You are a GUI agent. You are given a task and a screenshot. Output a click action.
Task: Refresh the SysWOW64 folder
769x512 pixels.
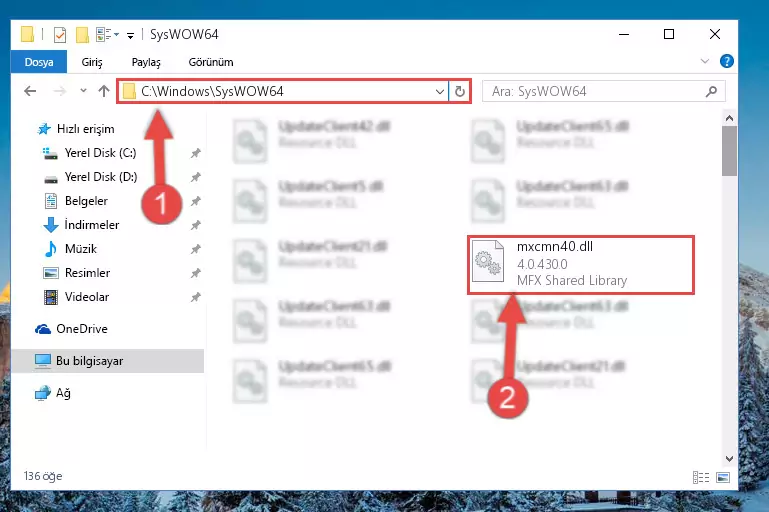[x=460, y=92]
